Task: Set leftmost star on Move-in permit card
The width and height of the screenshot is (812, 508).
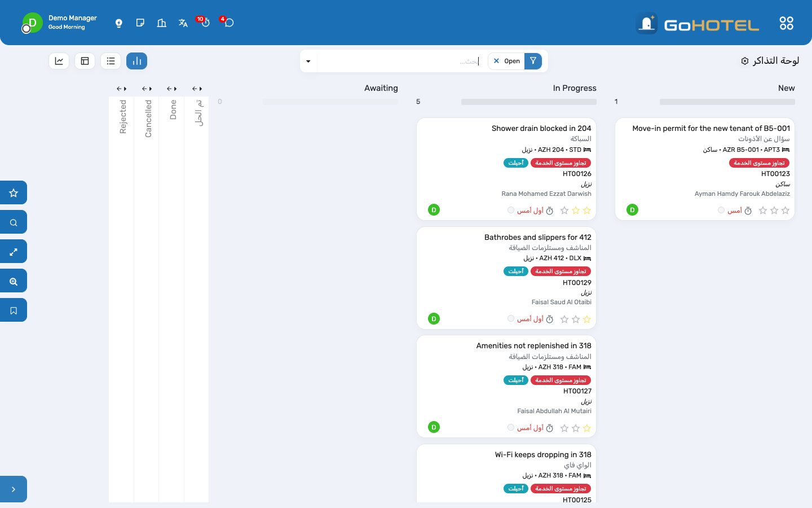Action: (x=763, y=211)
